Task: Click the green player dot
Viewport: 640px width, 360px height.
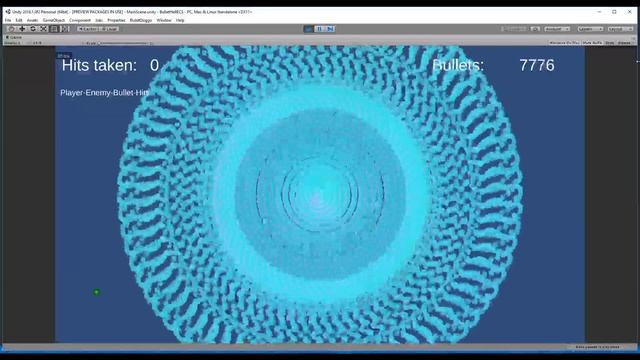Action: (x=96, y=292)
